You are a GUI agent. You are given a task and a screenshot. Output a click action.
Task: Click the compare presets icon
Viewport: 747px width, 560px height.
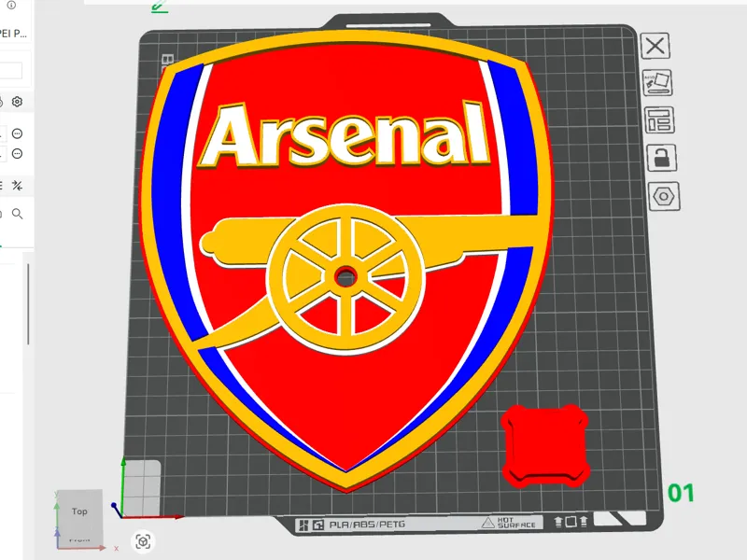click(x=17, y=186)
